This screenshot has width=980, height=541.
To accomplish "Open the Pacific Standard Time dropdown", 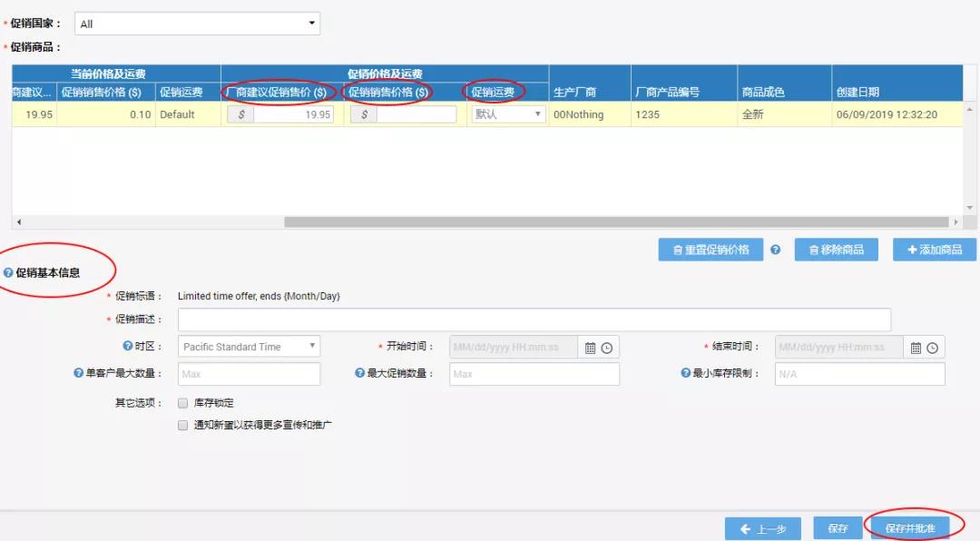I will 250,347.
